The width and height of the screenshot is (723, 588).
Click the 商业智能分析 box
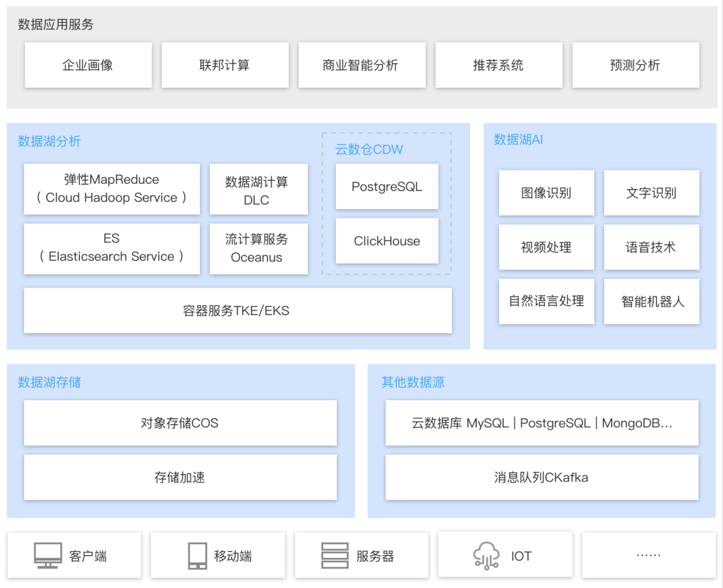(361, 64)
